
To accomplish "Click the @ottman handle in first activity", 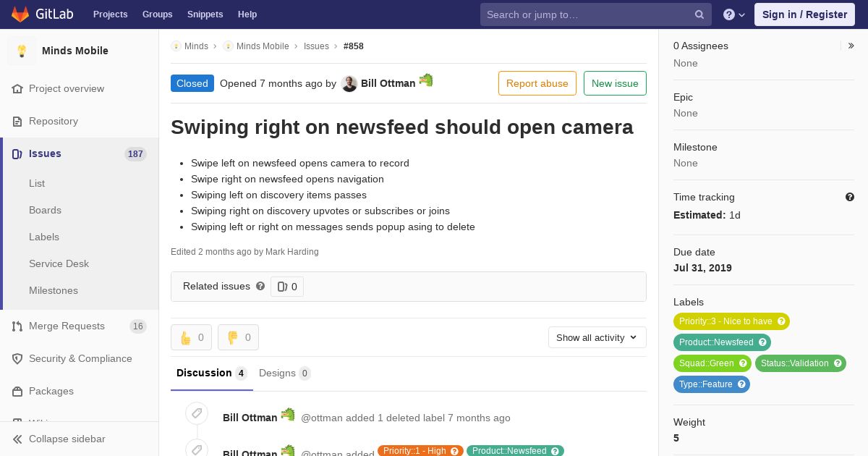I will point(322,418).
